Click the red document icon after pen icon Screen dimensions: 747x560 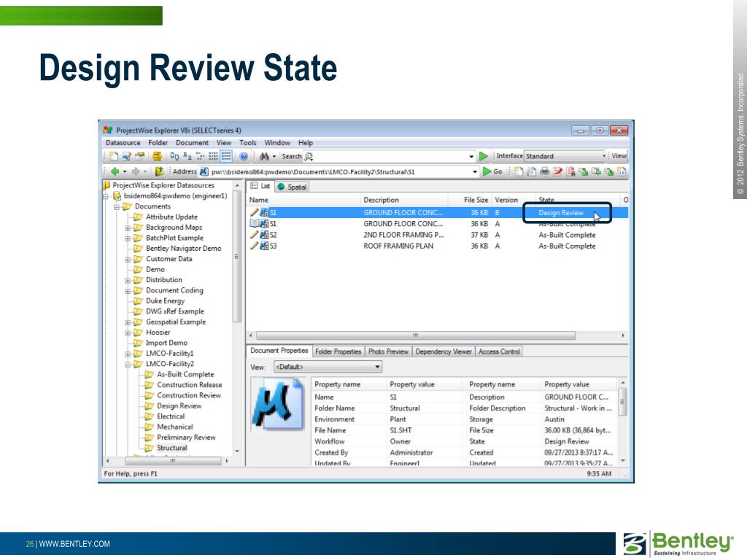[570, 171]
